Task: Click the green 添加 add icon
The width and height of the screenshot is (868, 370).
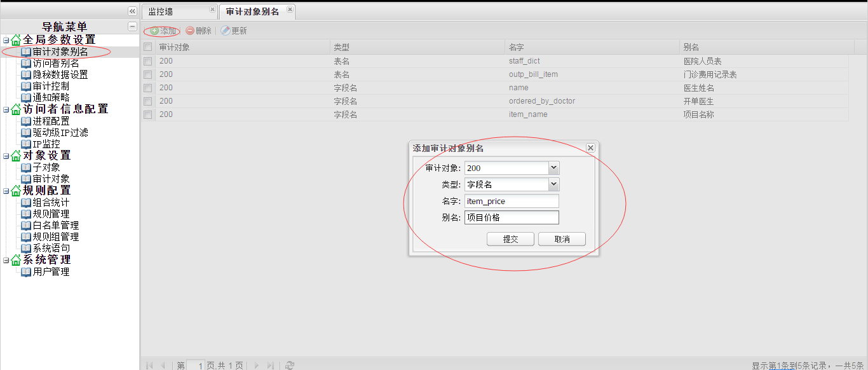Action: (x=154, y=31)
